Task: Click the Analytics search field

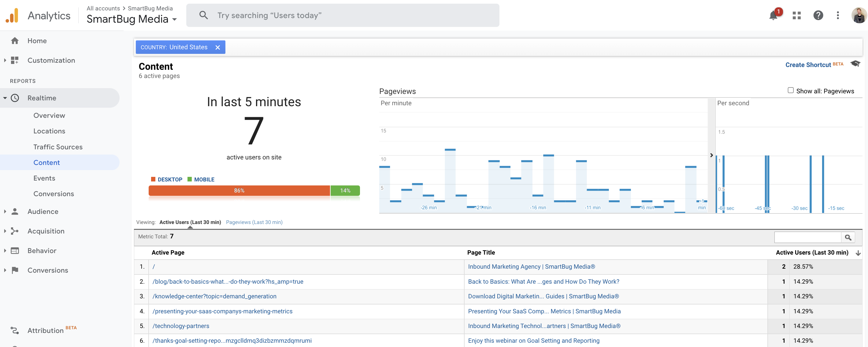Action: (x=343, y=16)
